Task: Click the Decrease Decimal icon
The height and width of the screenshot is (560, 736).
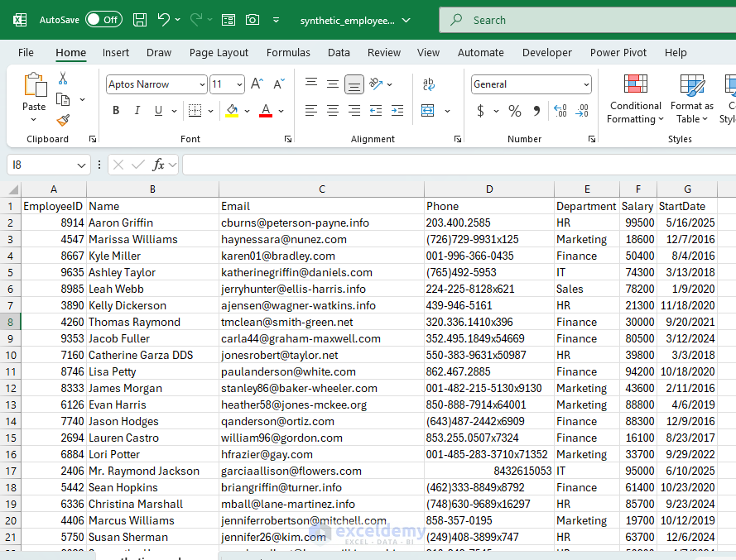Action: pyautogui.click(x=582, y=111)
